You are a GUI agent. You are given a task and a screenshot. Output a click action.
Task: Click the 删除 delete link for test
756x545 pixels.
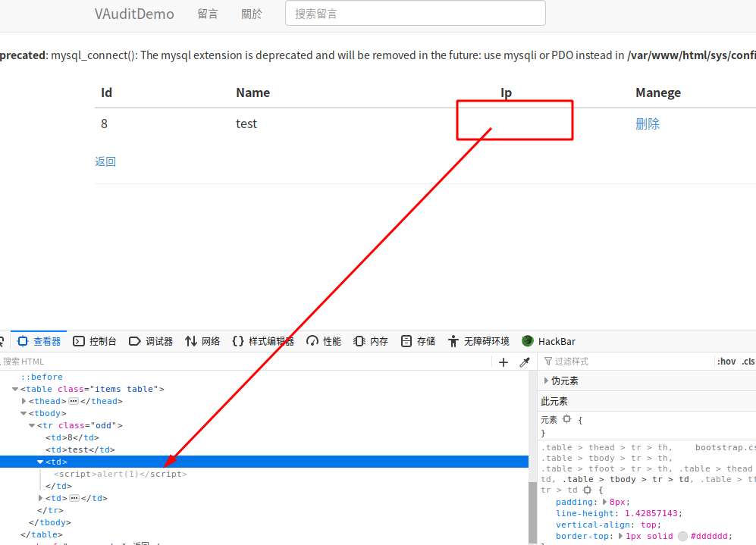coord(647,124)
